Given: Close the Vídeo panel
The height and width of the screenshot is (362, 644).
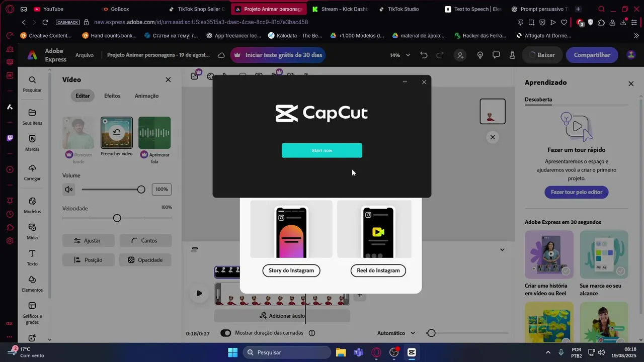Looking at the screenshot, I should pyautogui.click(x=168, y=79).
